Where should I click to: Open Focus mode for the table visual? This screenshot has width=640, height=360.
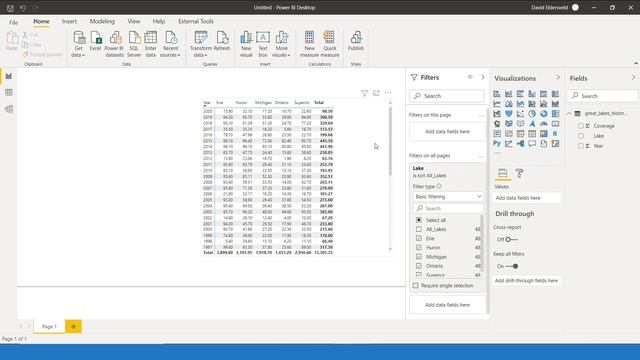tap(376, 93)
